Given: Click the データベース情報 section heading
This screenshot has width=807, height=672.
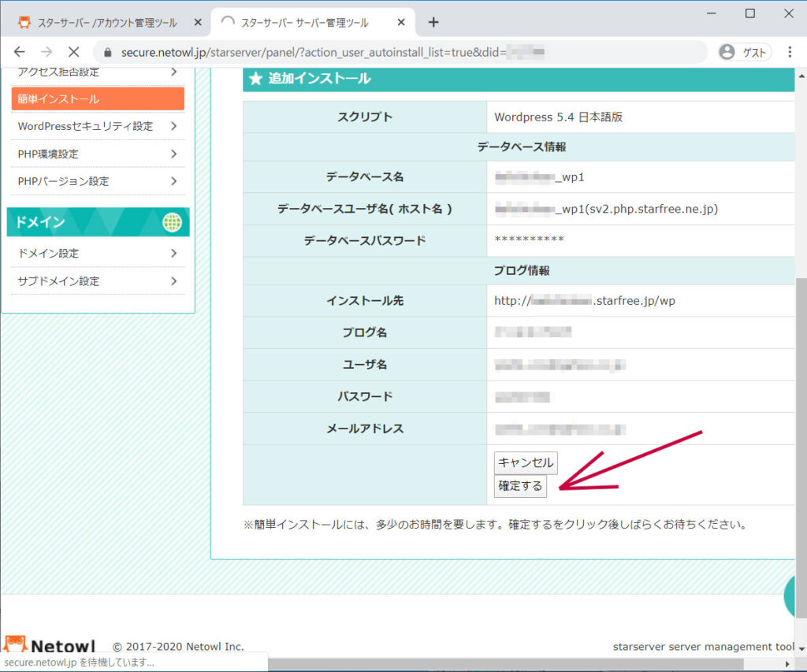Looking at the screenshot, I should click(522, 147).
